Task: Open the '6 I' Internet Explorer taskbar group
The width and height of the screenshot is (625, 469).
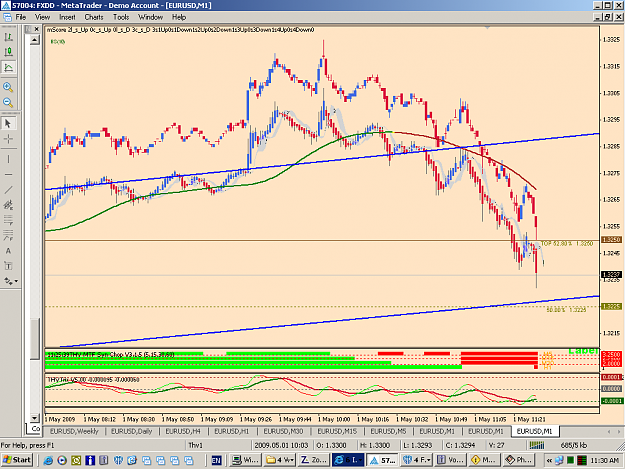Action: click(348, 460)
